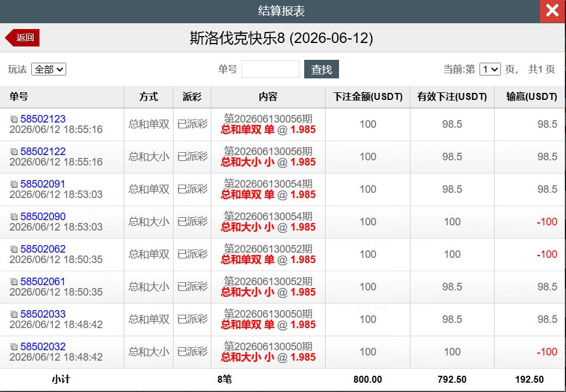Viewport: 566px width, 392px height.
Task: Close the 结算报表 dialog with X
Action: tap(553, 11)
